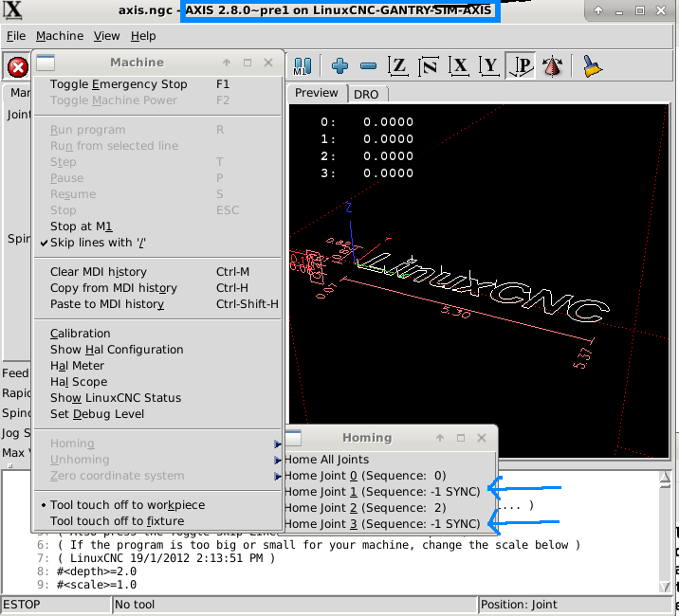
Task: Click the Machine tear-off window menu icon
Action: [x=46, y=63]
